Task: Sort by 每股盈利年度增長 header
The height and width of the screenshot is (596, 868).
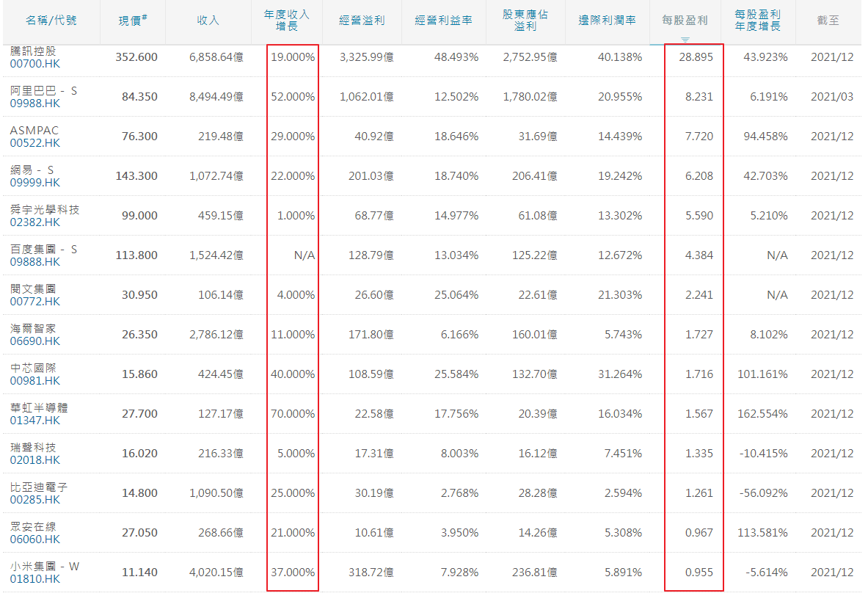Action: tap(757, 21)
